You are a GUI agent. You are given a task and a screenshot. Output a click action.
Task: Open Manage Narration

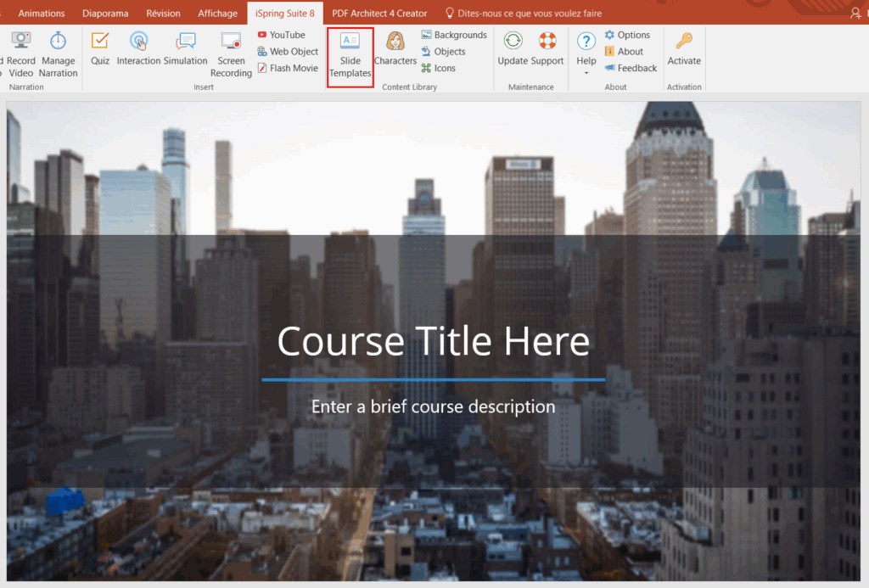coord(58,53)
